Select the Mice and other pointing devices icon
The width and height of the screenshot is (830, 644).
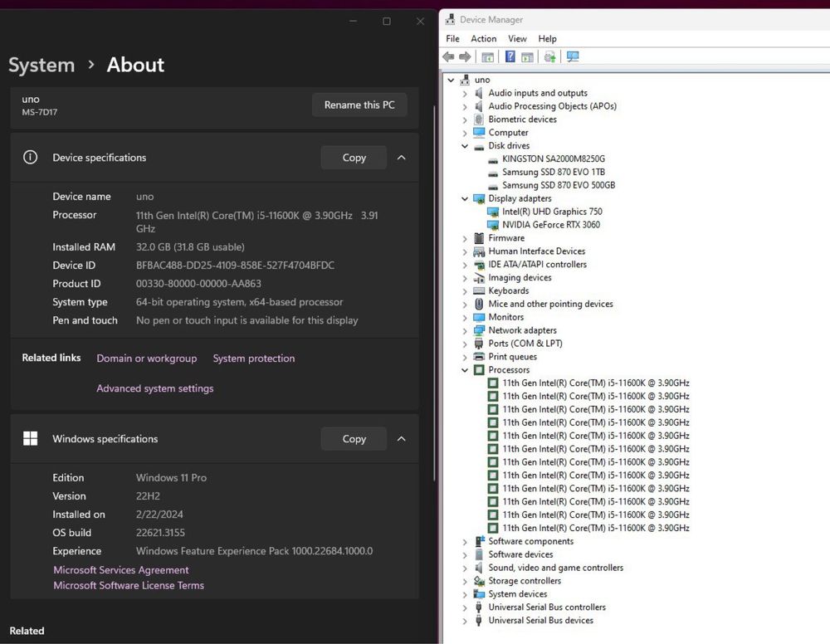tap(479, 304)
